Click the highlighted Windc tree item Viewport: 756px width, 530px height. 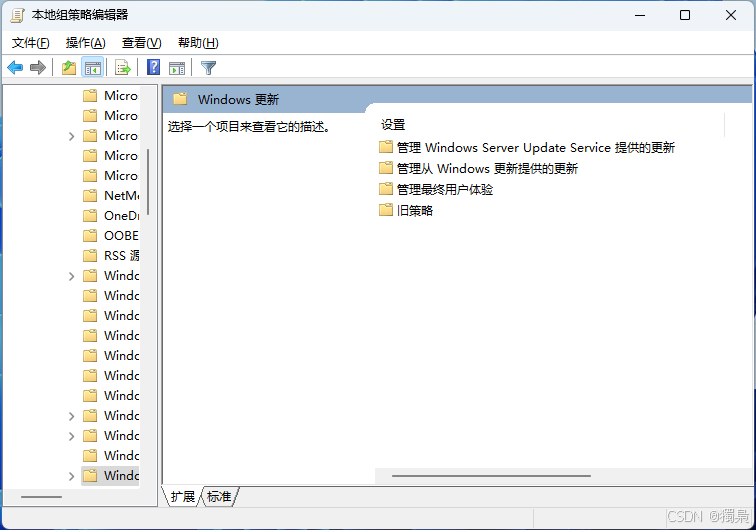(110, 476)
